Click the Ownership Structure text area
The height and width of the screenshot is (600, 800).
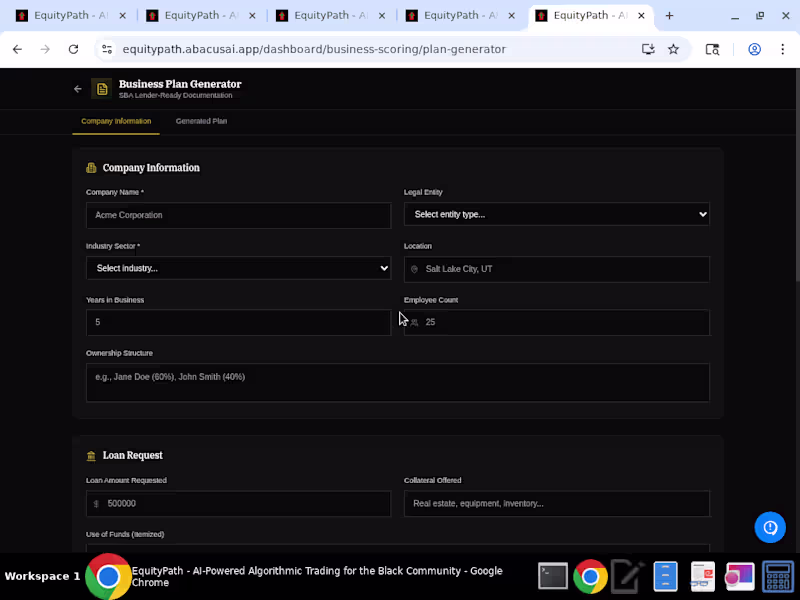(397, 383)
